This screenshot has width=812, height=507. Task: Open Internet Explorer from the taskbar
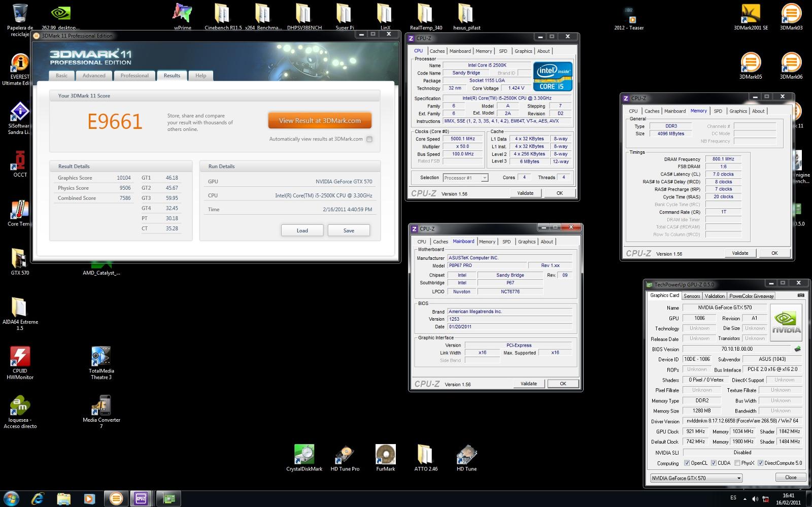tap(38, 499)
